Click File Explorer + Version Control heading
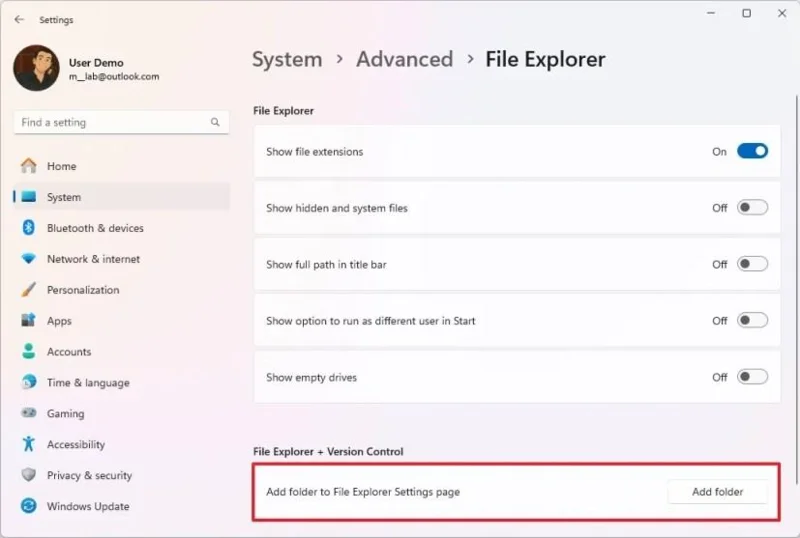This screenshot has width=800, height=538. pos(328,451)
